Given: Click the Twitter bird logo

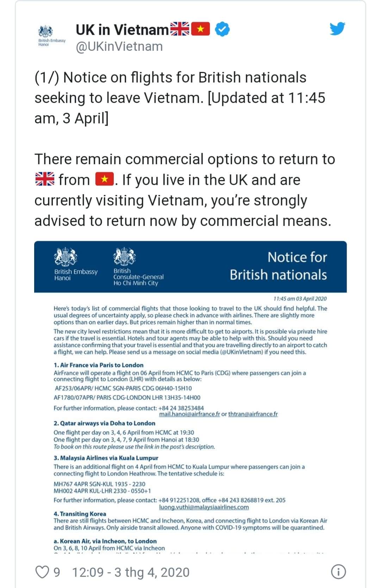Looking at the screenshot, I should (337, 29).
